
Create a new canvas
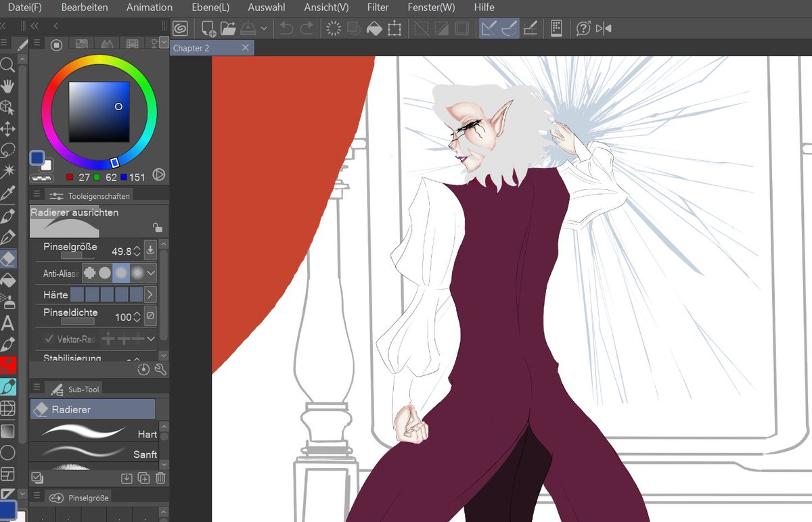click(208, 28)
